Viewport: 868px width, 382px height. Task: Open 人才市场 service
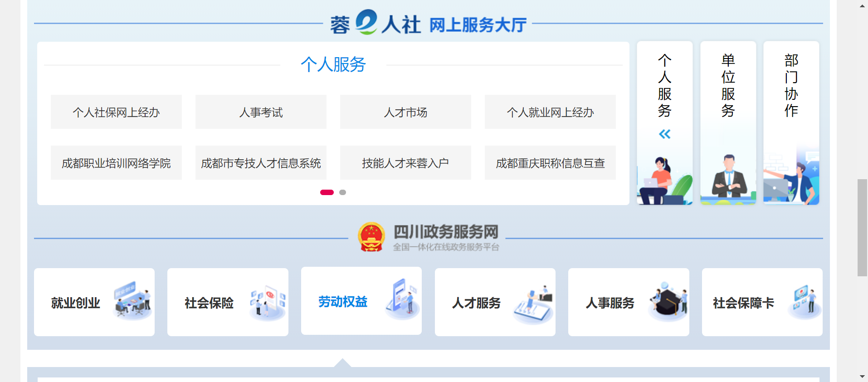tap(405, 112)
